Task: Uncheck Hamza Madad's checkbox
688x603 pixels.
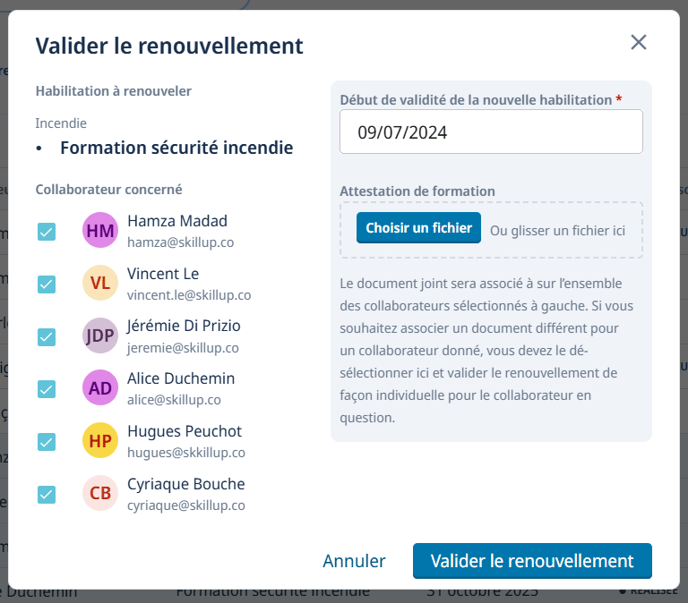Action: click(46, 232)
